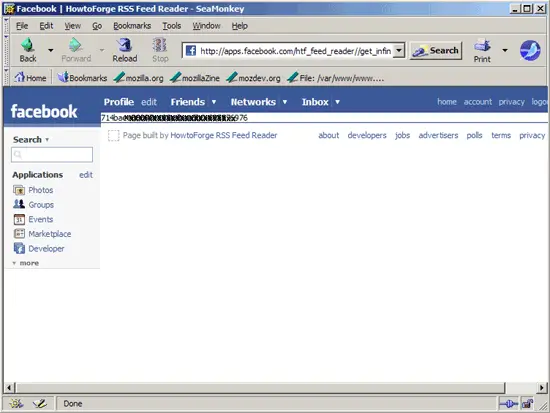Open the Go menu

coord(97,26)
